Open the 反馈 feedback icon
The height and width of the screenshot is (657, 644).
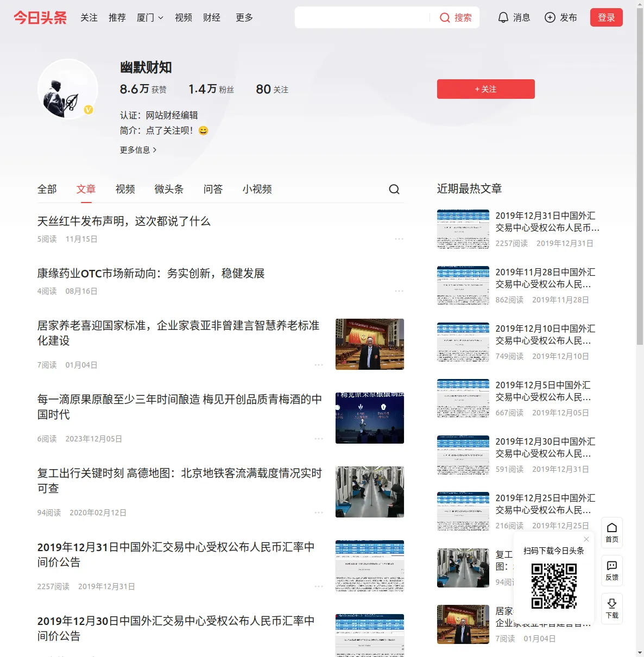[612, 571]
